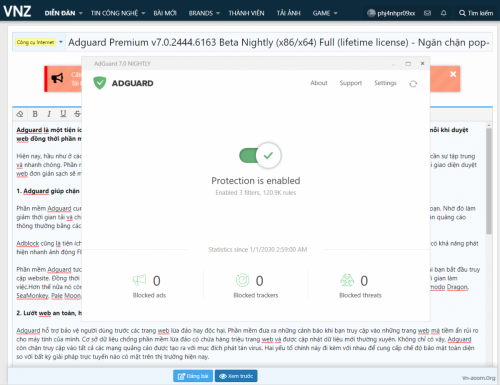Screen dimensions: 500x385
Task: Click 'Enabled 3 filters, 120.9K rules' text
Action: (256, 193)
